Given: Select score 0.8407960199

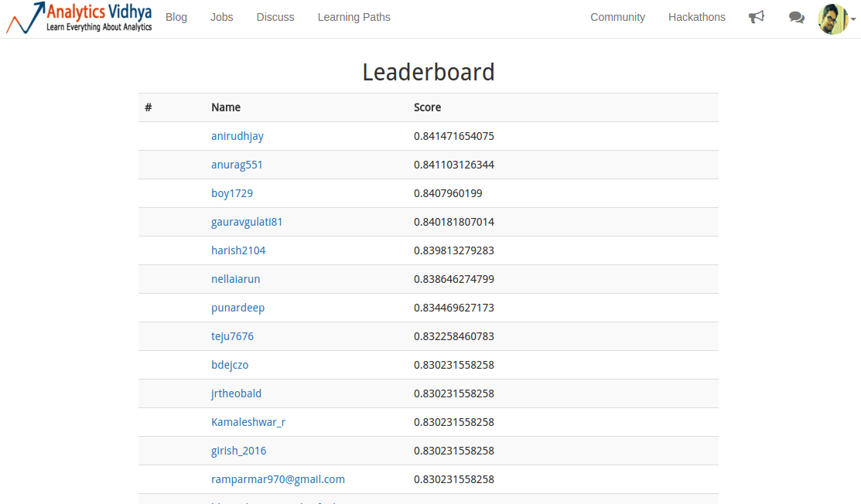Looking at the screenshot, I should tap(448, 193).
